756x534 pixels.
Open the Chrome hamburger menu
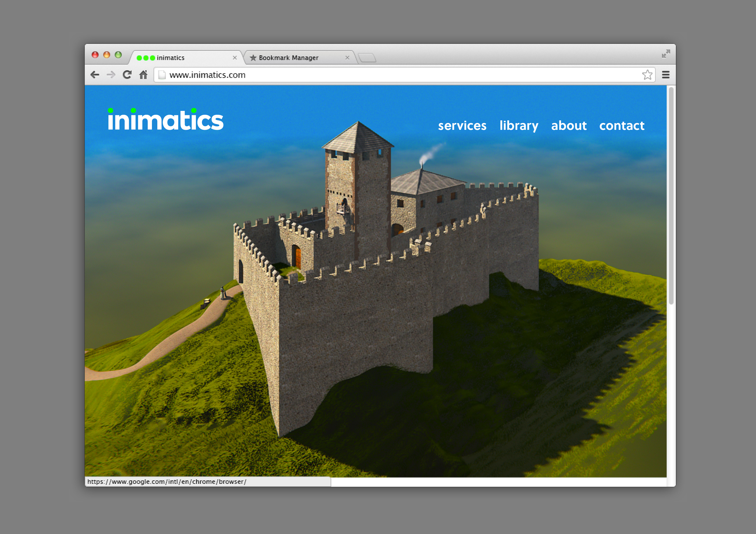coord(665,75)
